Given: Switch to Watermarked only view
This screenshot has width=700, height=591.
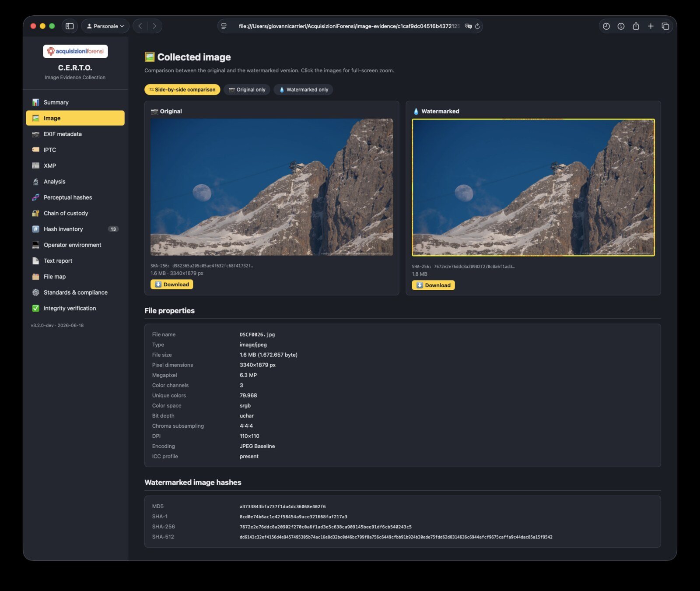Looking at the screenshot, I should [303, 90].
